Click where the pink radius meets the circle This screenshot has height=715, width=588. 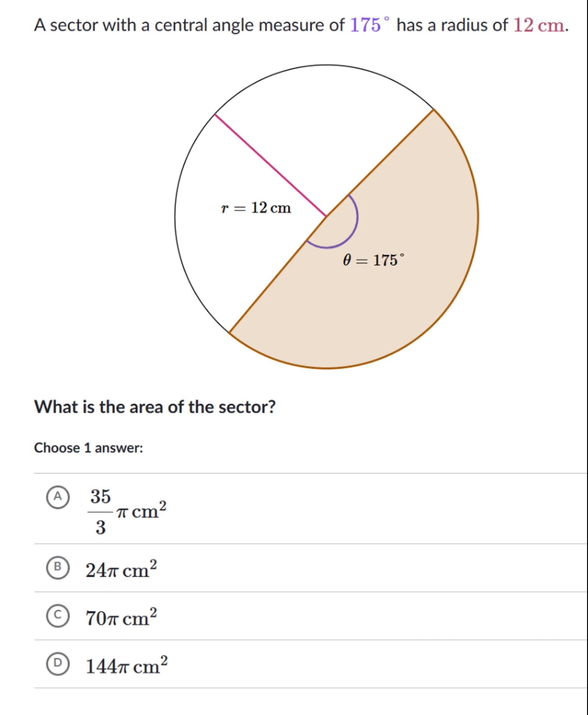click(215, 115)
